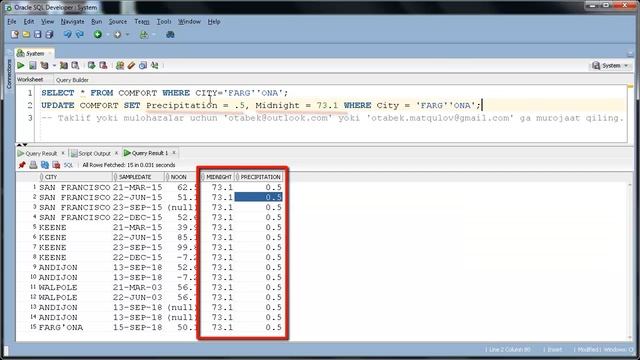The width and height of the screenshot is (640, 360).
Task: Click the last worksheet toolbar icon
Action: tap(155, 65)
